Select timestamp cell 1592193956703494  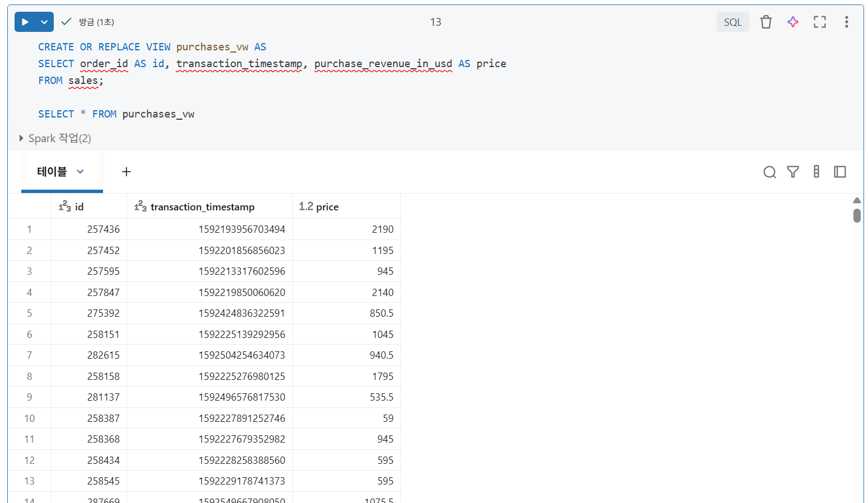[x=210, y=229]
